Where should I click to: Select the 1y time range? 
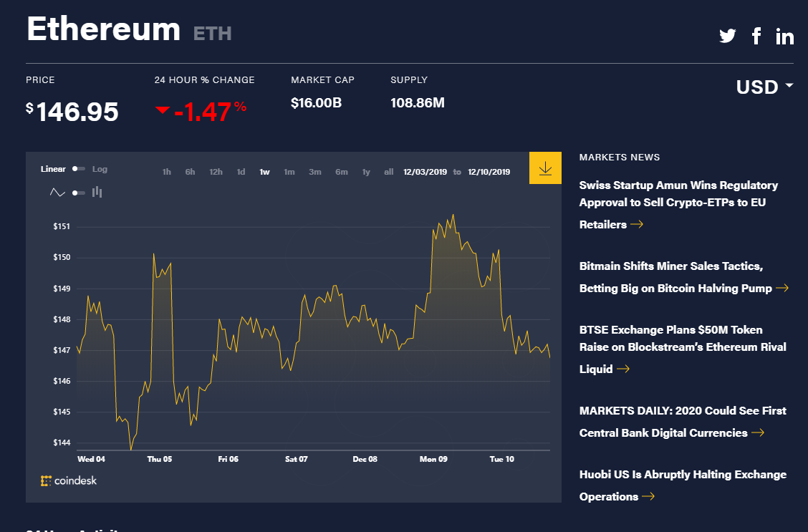pos(366,172)
